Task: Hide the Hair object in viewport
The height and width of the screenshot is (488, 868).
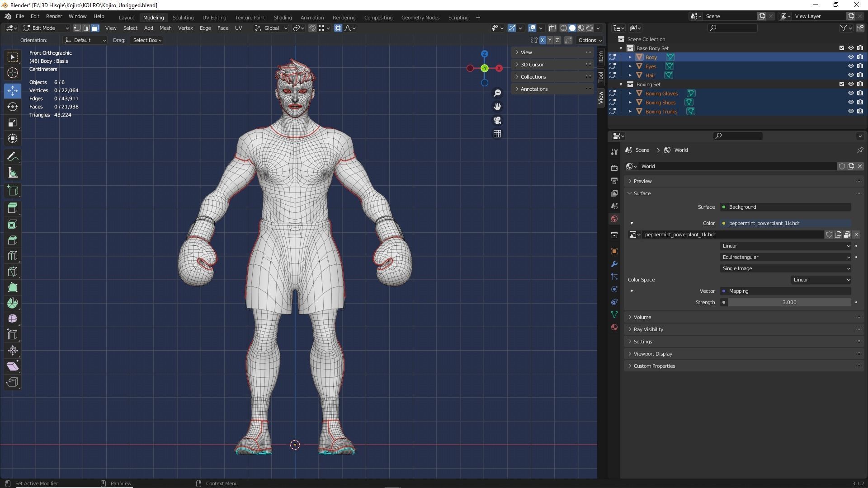Action: pos(850,75)
